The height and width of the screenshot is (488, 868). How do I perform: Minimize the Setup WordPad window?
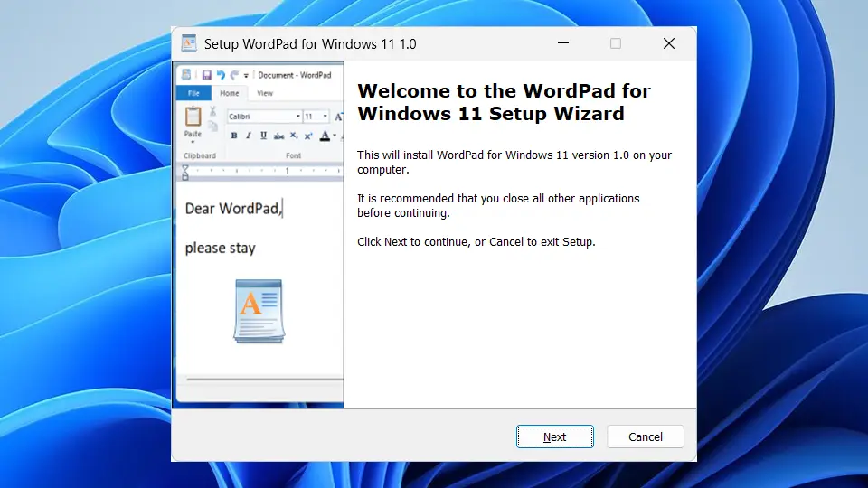[x=563, y=43]
